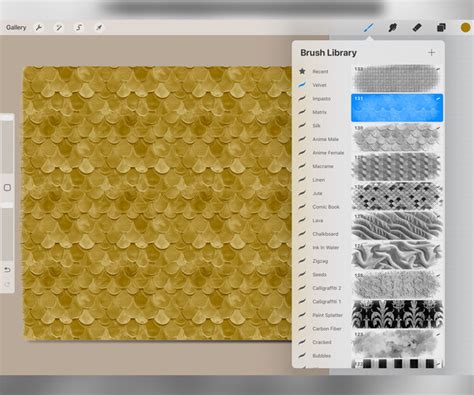Select the crumpled fabric folds brush thumbnail

(397, 255)
